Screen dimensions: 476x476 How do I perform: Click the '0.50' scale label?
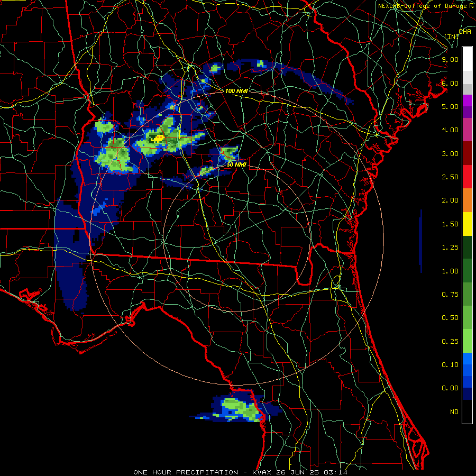450,318
